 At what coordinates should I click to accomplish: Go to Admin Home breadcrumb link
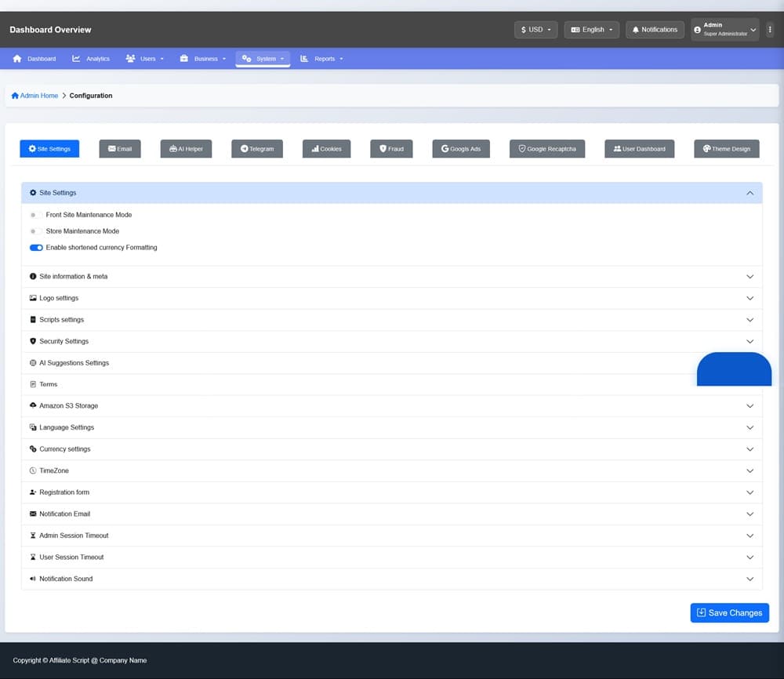point(39,96)
